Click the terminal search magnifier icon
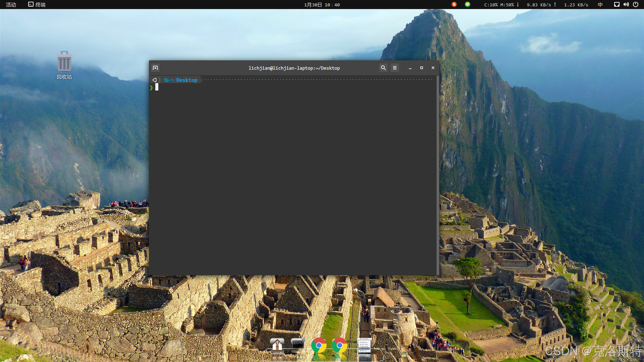This screenshot has width=644, height=362. coord(383,68)
